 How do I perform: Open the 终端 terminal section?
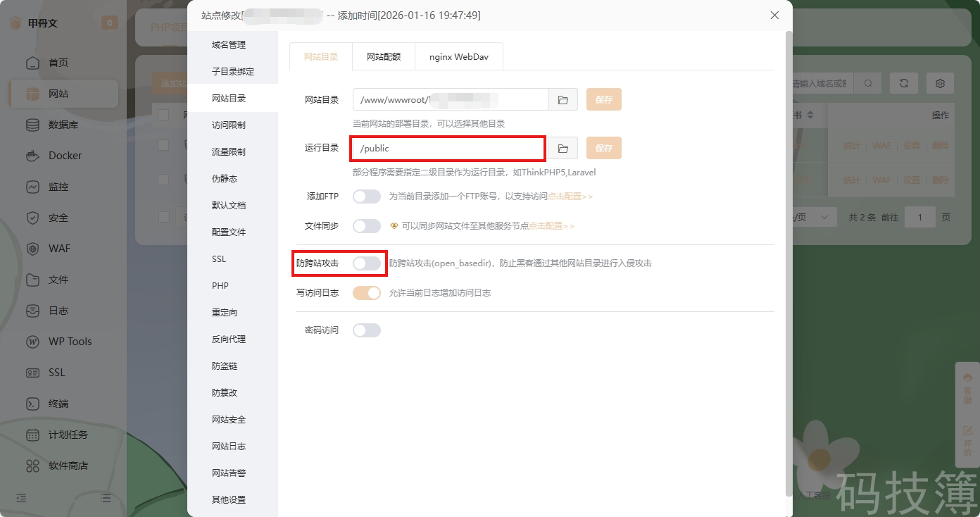[x=62, y=404]
